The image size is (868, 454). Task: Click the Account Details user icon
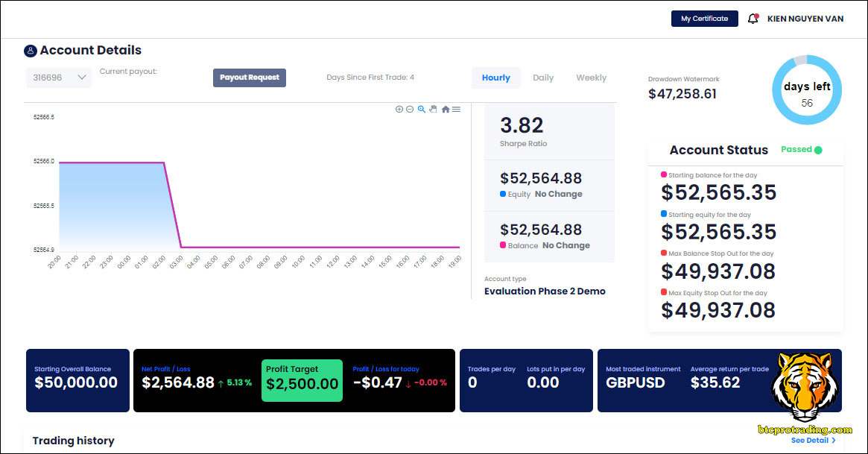coord(31,51)
